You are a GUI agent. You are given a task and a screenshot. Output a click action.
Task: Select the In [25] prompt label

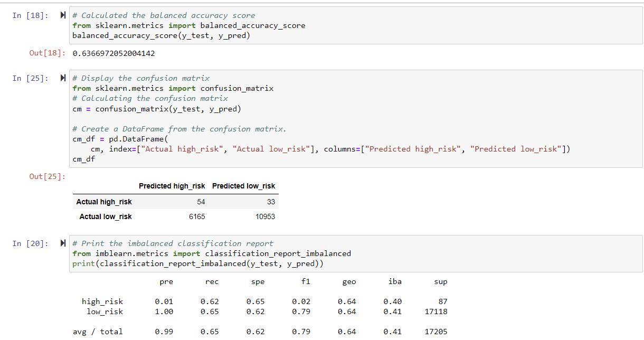click(x=31, y=78)
